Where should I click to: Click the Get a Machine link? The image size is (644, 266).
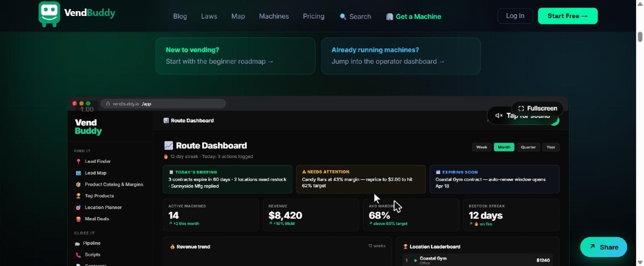[x=414, y=16]
